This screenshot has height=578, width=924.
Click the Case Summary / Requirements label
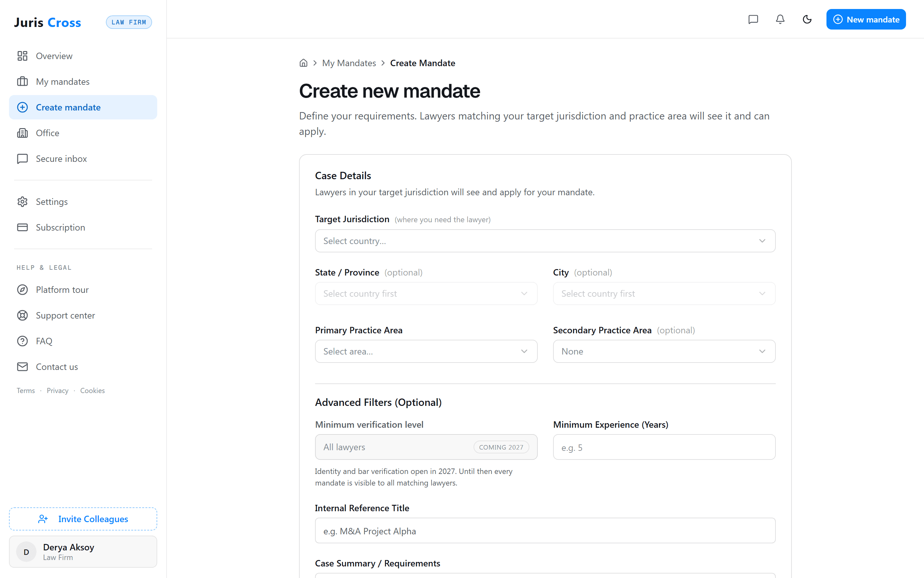click(377, 563)
